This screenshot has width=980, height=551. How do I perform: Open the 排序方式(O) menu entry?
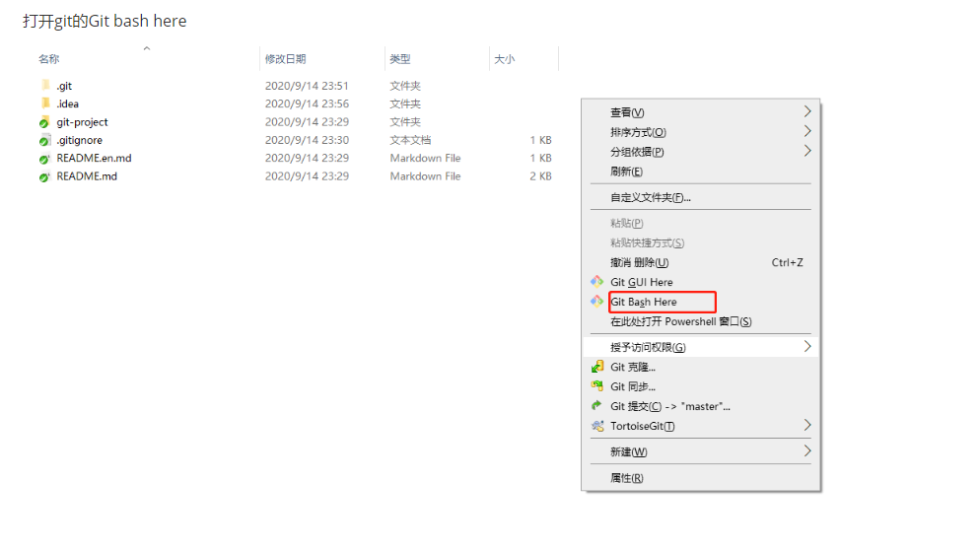700,132
